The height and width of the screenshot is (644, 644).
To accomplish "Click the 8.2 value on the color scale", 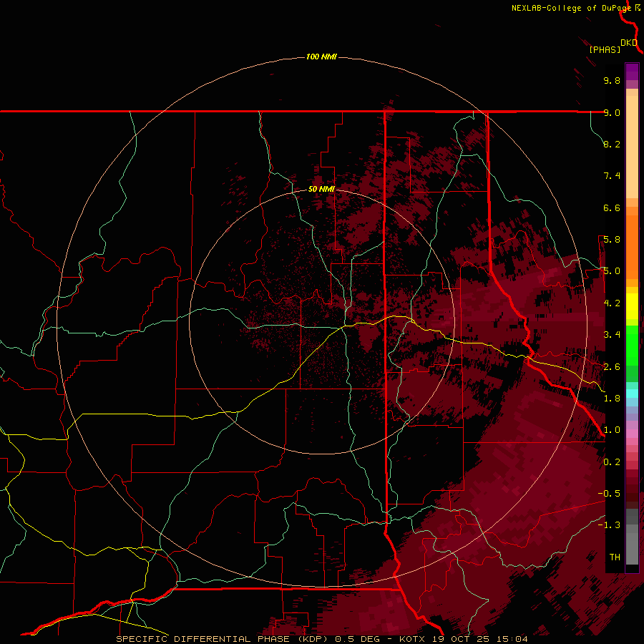I will click(x=612, y=144).
